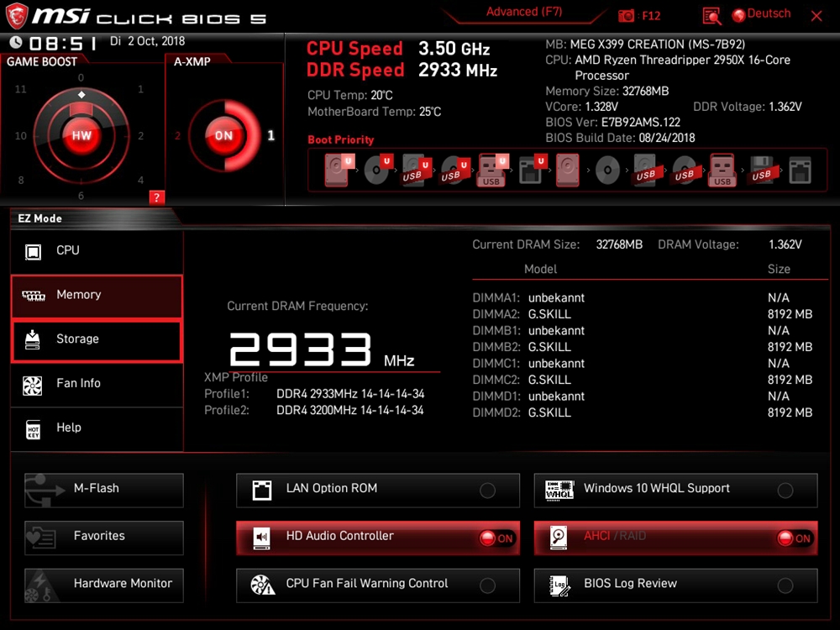Select A-XMP profile number 1
The image size is (840, 630).
[271, 135]
